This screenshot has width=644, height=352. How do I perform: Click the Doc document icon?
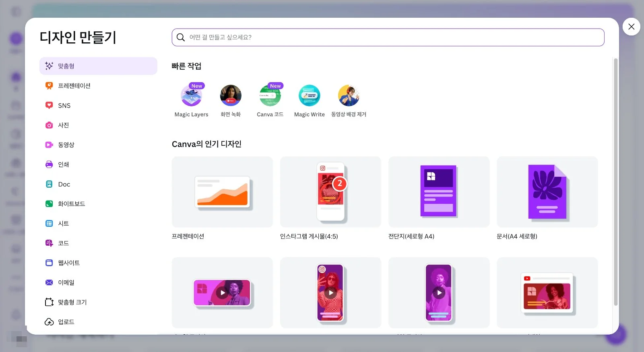(49, 184)
